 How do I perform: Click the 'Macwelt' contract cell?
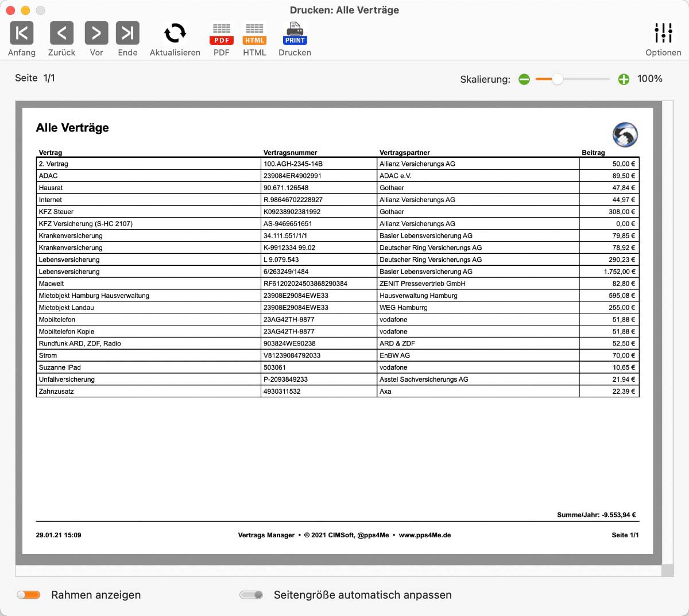tap(148, 284)
